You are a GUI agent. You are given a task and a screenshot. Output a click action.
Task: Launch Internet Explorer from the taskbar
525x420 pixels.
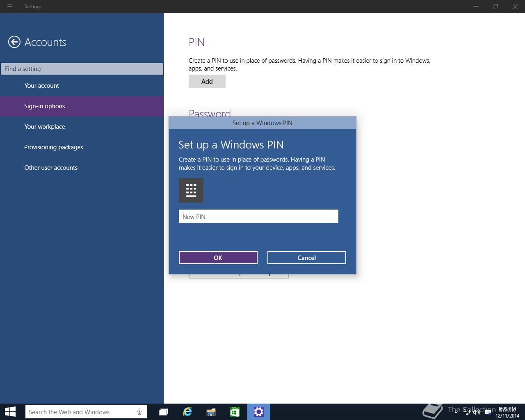(x=187, y=412)
